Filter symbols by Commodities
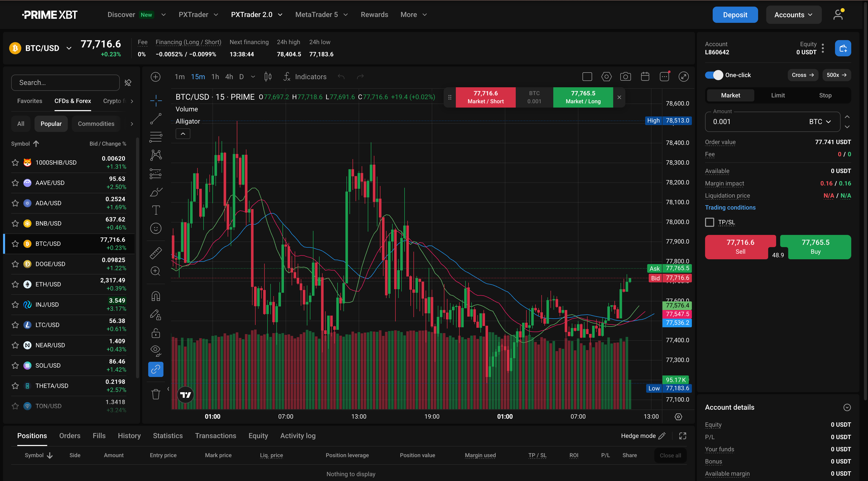This screenshot has height=481, width=868. coord(96,124)
